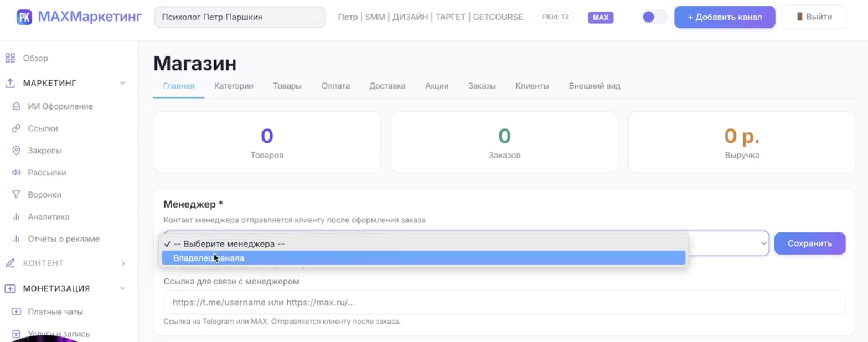Open the Акции tab
This screenshot has width=868, height=342.
pyautogui.click(x=437, y=86)
